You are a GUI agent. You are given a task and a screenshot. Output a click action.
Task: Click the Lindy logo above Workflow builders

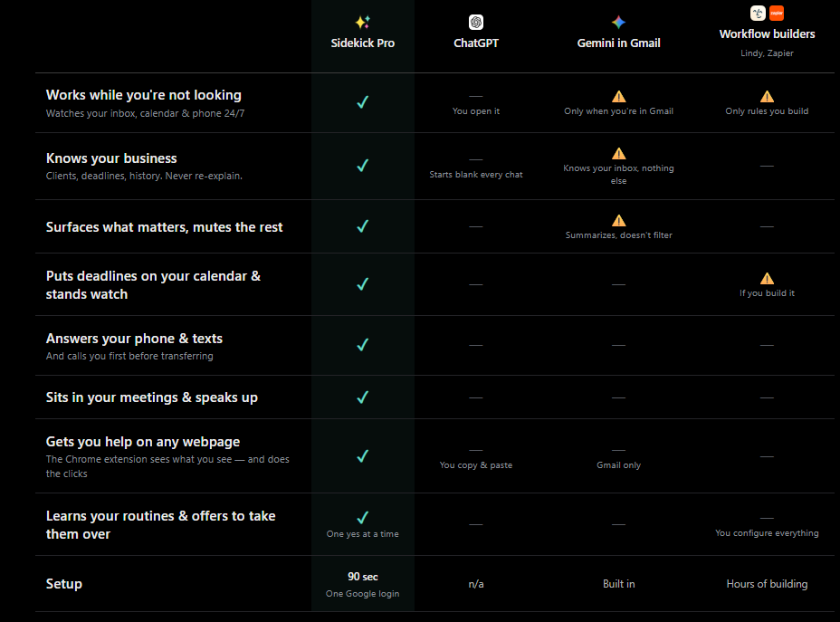pyautogui.click(x=758, y=13)
